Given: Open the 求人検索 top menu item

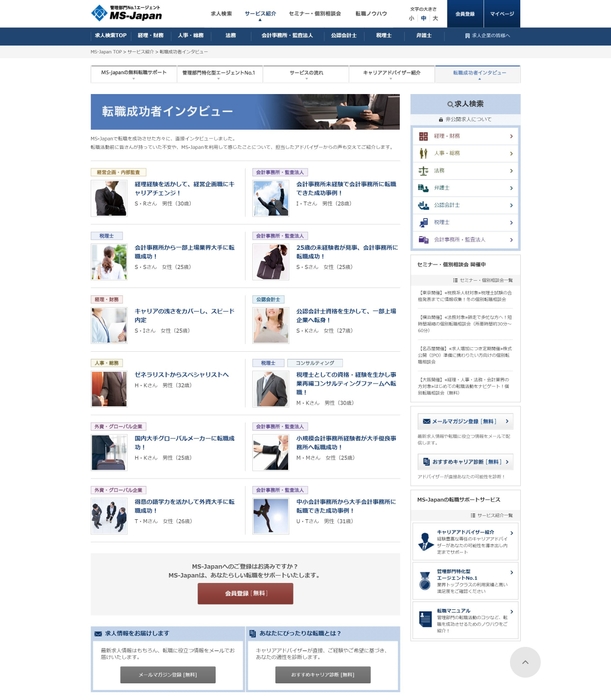Looking at the screenshot, I should tap(221, 14).
